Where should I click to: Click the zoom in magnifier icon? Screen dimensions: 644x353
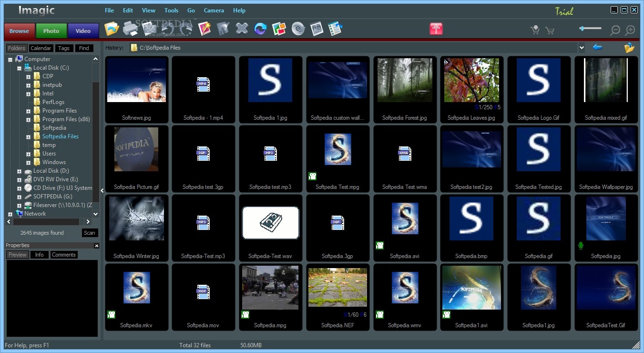click(x=630, y=31)
